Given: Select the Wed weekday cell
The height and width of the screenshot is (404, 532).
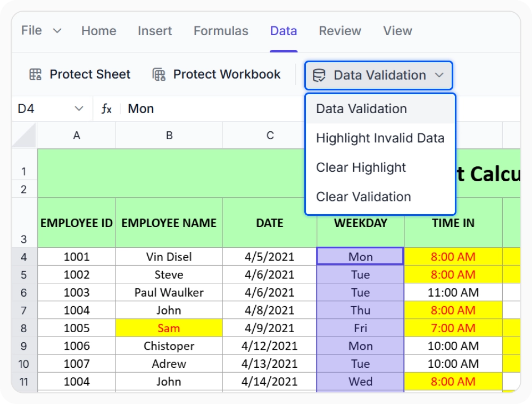Looking at the screenshot, I should pyautogui.click(x=360, y=382).
